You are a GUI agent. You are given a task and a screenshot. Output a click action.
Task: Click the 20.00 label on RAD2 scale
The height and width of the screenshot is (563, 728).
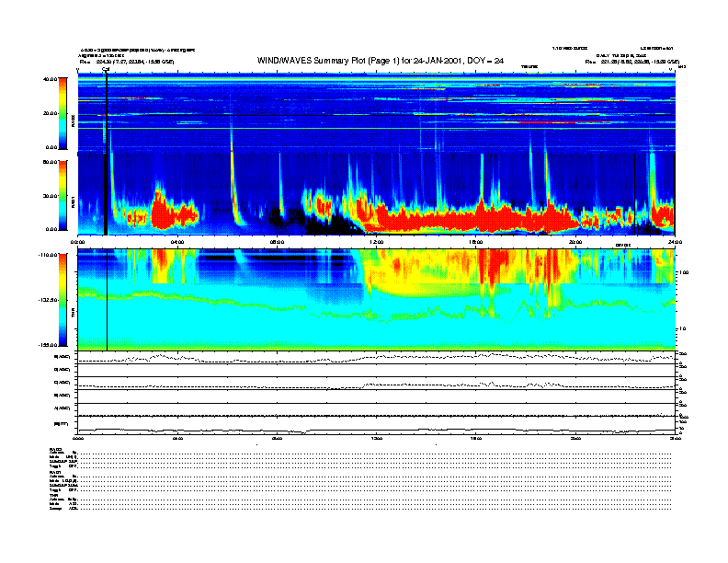click(x=50, y=113)
